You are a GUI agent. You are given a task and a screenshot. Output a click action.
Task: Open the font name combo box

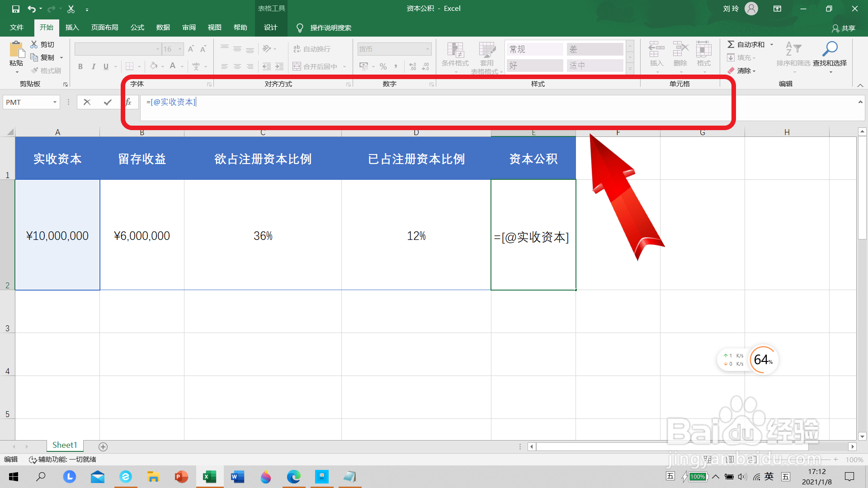click(118, 49)
